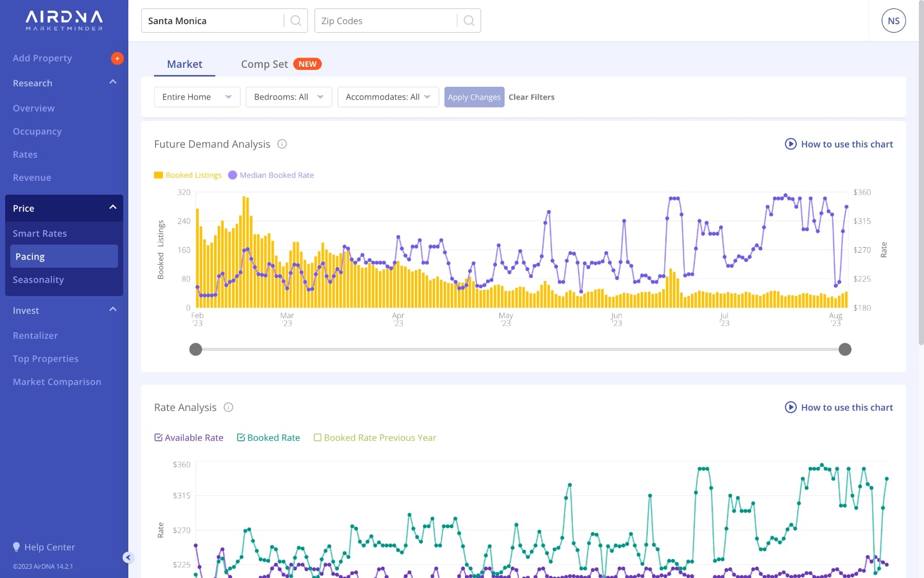Collapse the Invest section chevron
Viewport: 924px width, 578px height.
click(113, 309)
